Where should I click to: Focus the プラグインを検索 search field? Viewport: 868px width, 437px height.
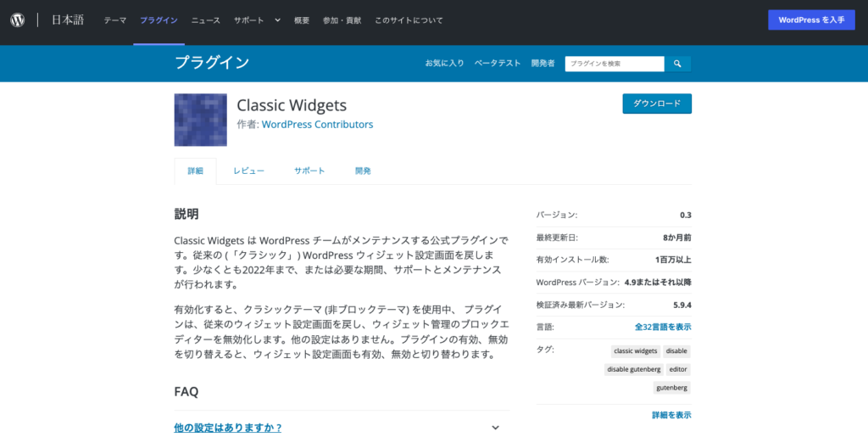click(x=615, y=64)
